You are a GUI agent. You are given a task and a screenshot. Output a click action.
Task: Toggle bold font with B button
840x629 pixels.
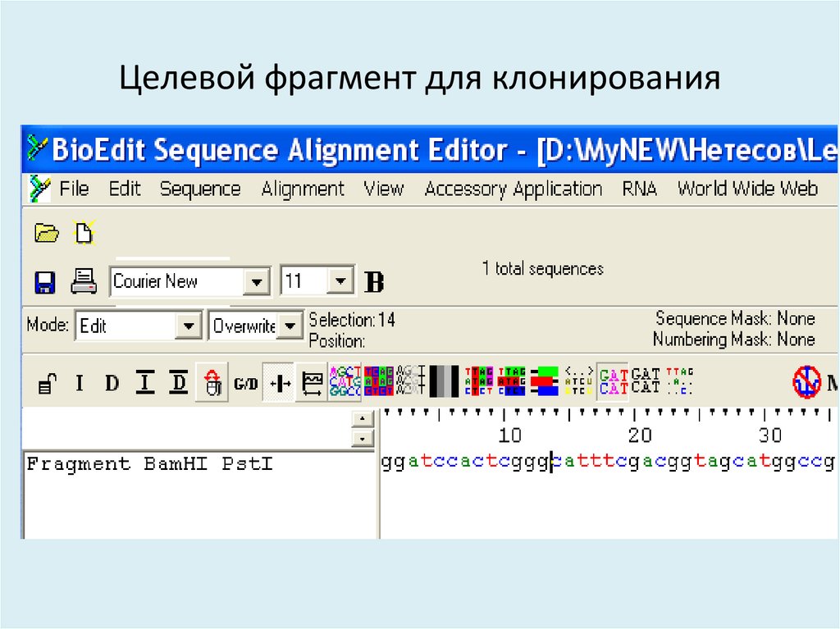click(374, 282)
